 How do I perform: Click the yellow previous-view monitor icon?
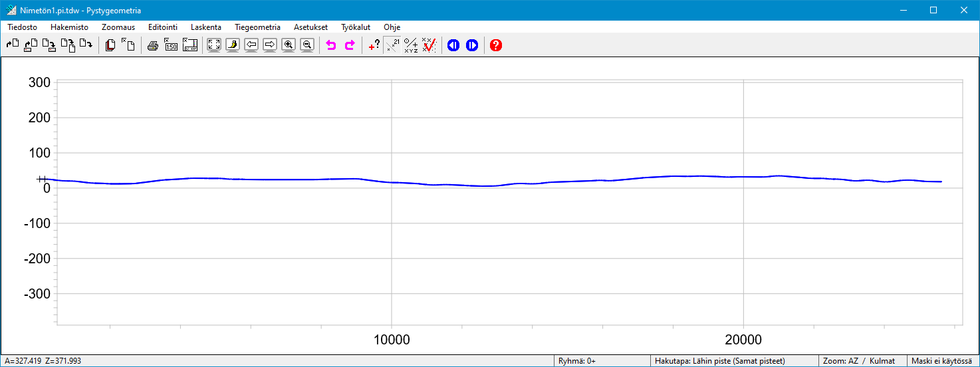[x=233, y=45]
